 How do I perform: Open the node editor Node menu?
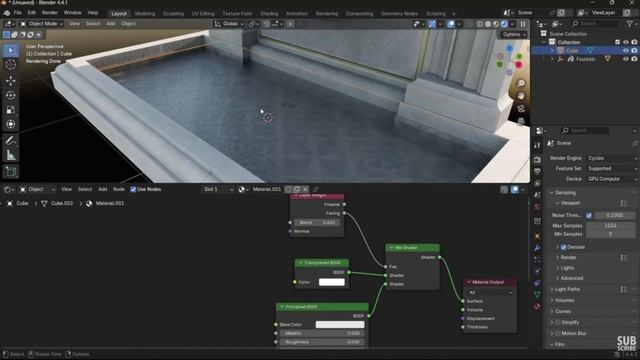[119, 189]
